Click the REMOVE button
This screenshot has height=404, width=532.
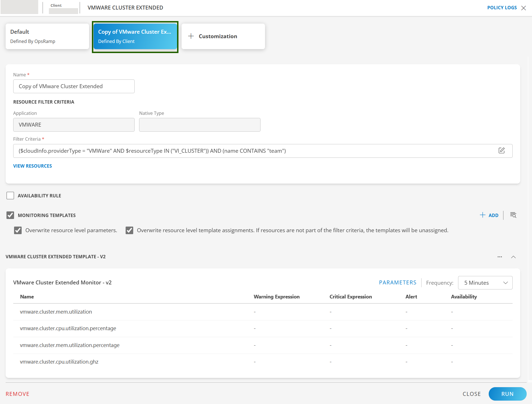click(x=17, y=394)
